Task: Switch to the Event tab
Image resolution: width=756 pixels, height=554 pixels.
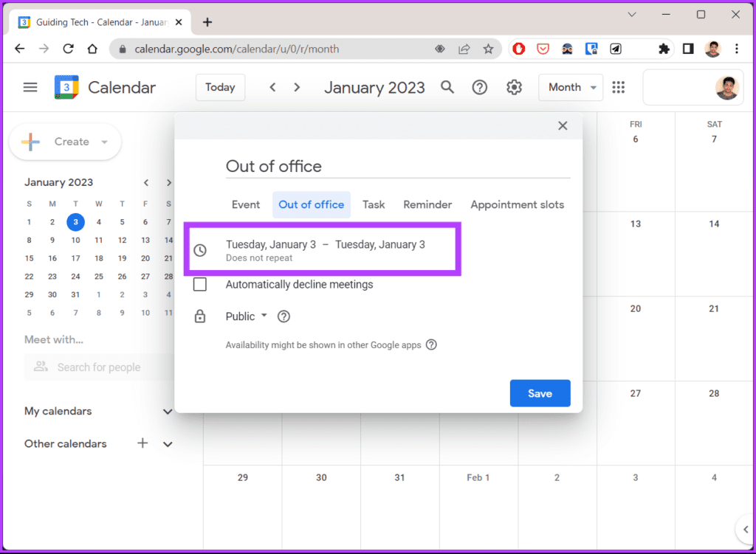Action: point(246,205)
